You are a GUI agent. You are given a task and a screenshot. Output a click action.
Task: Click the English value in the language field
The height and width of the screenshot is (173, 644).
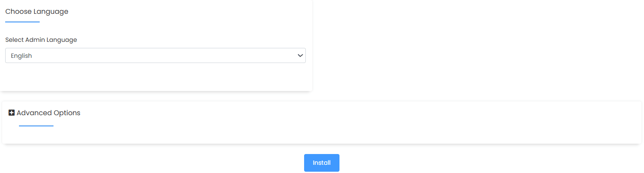click(x=22, y=56)
